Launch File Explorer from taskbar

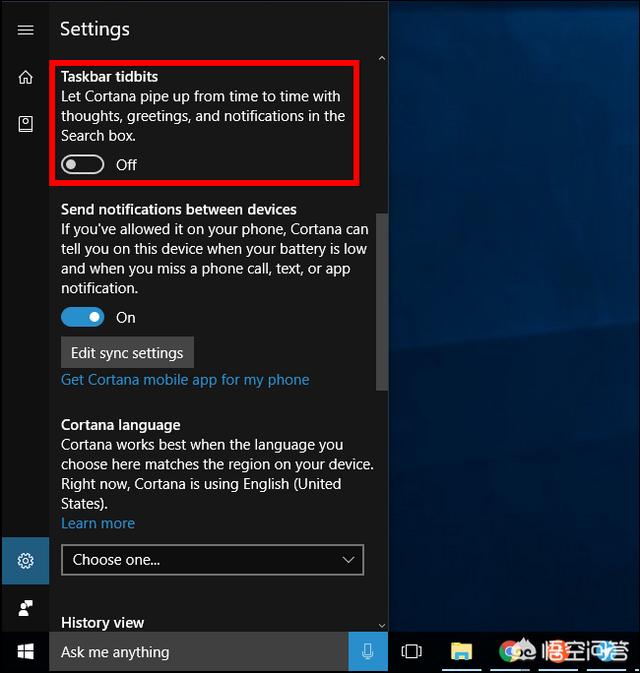461,652
